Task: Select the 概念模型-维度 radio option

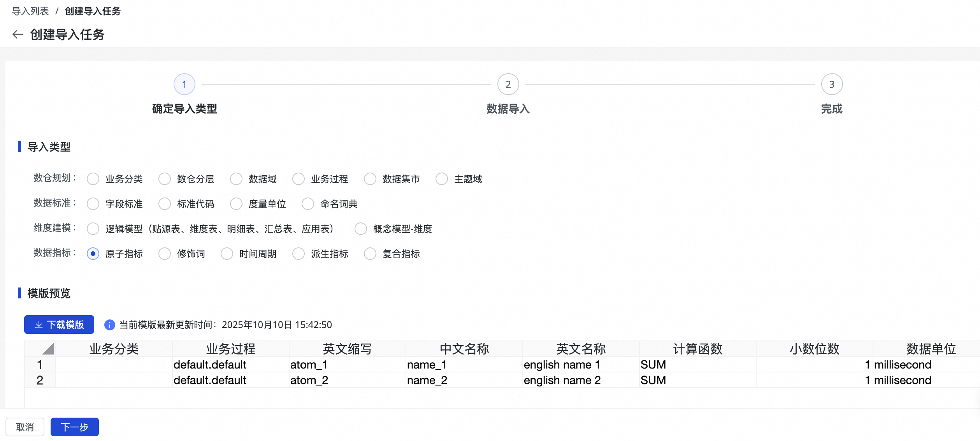Action: [360, 229]
